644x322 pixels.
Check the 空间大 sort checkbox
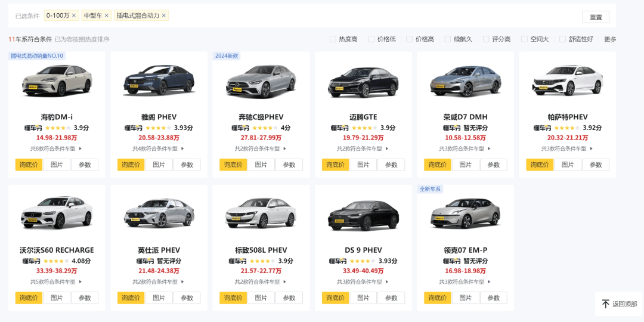pos(524,39)
